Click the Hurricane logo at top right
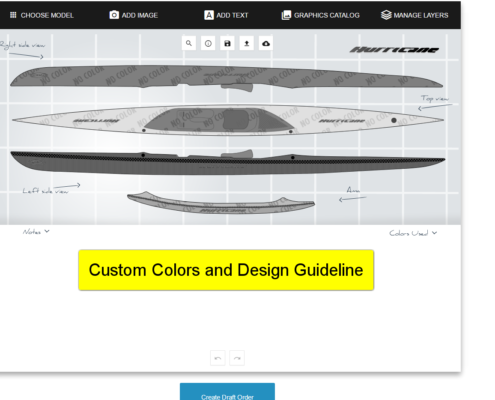495x400 pixels. [394, 50]
